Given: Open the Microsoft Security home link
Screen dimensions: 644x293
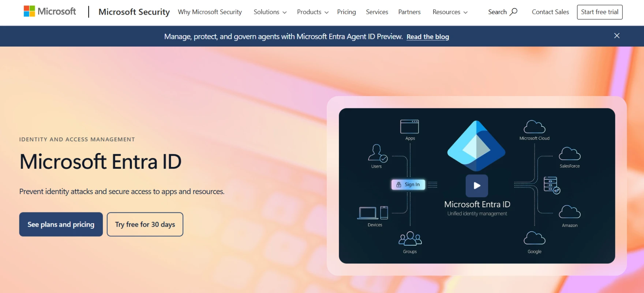Looking at the screenshot, I should point(134,12).
